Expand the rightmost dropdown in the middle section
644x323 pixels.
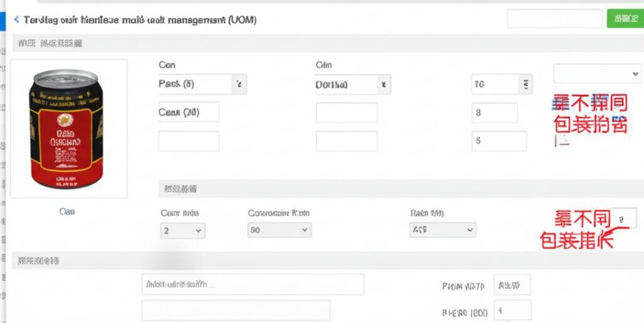tap(442, 231)
